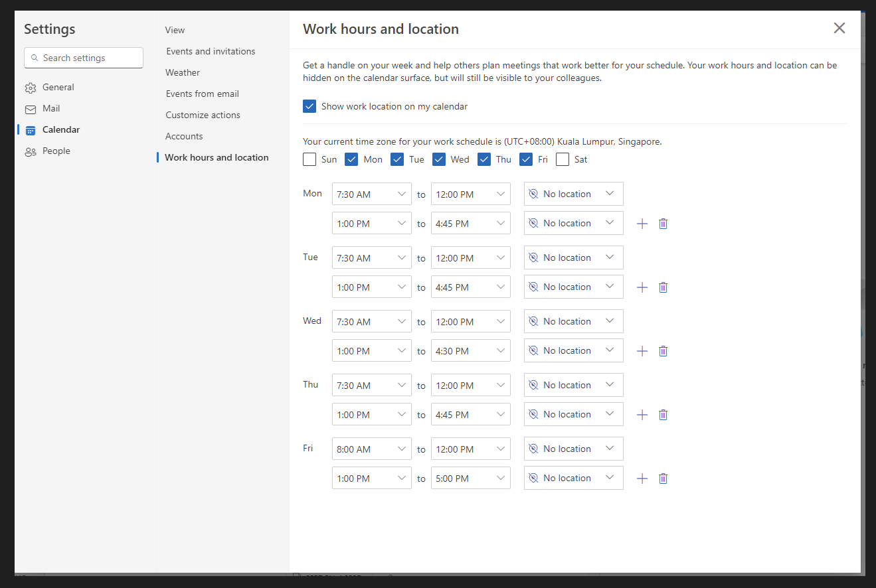The height and width of the screenshot is (588, 876).
Task: Open the Accounts settings page
Action: (x=184, y=136)
